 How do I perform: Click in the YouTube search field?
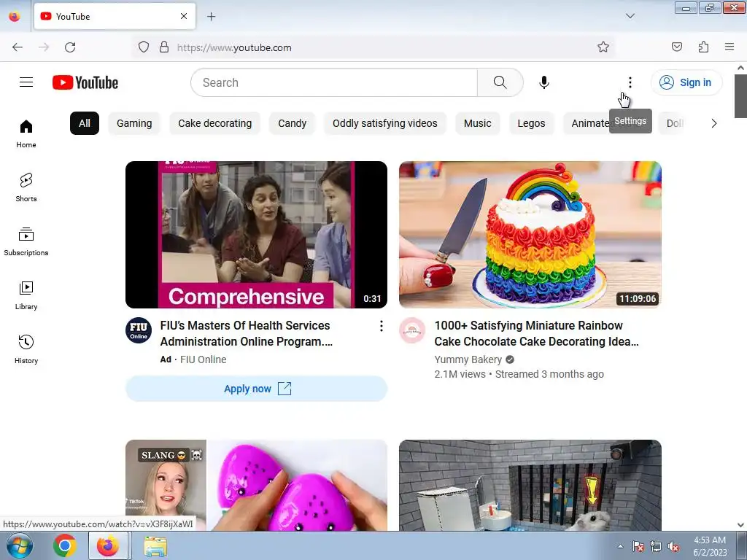tap(334, 82)
